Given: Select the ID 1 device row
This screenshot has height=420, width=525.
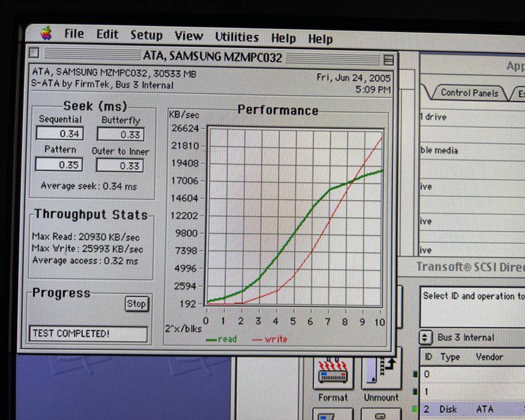Looking at the screenshot, I should click(472, 392).
